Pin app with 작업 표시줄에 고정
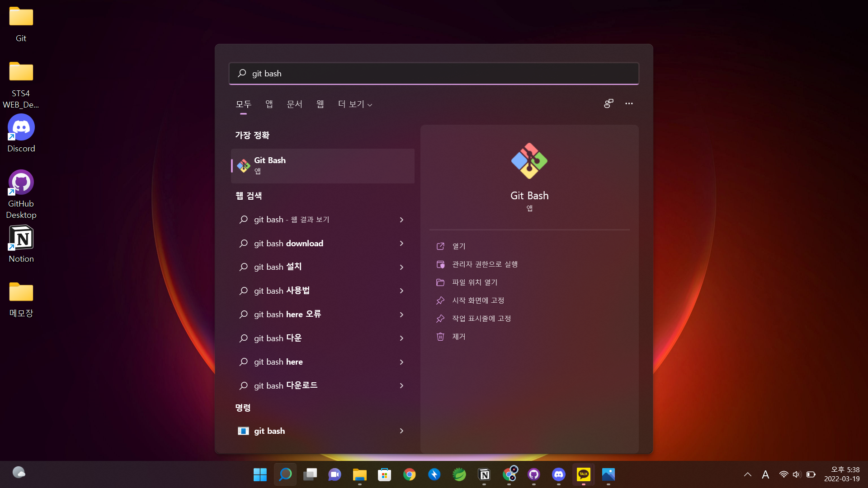Viewport: 868px width, 488px height. (x=481, y=319)
